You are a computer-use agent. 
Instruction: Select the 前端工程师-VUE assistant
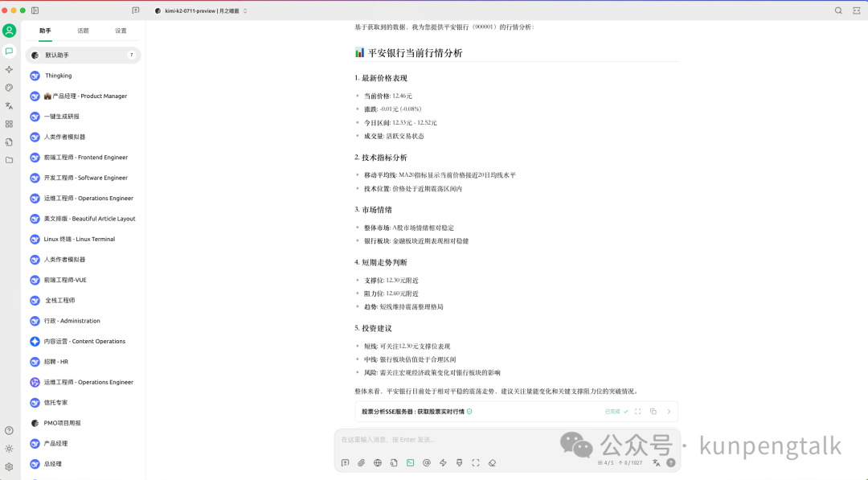[x=83, y=280]
